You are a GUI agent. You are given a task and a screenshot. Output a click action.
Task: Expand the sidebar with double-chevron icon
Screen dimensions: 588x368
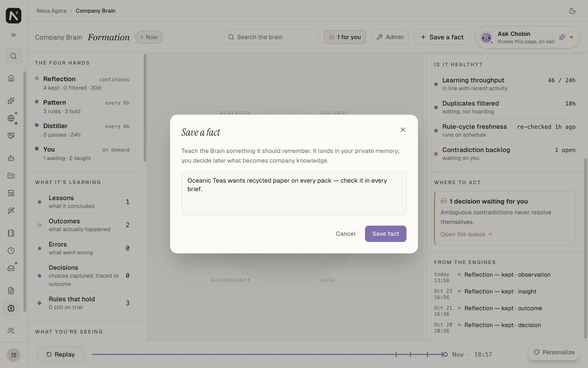[13, 35]
